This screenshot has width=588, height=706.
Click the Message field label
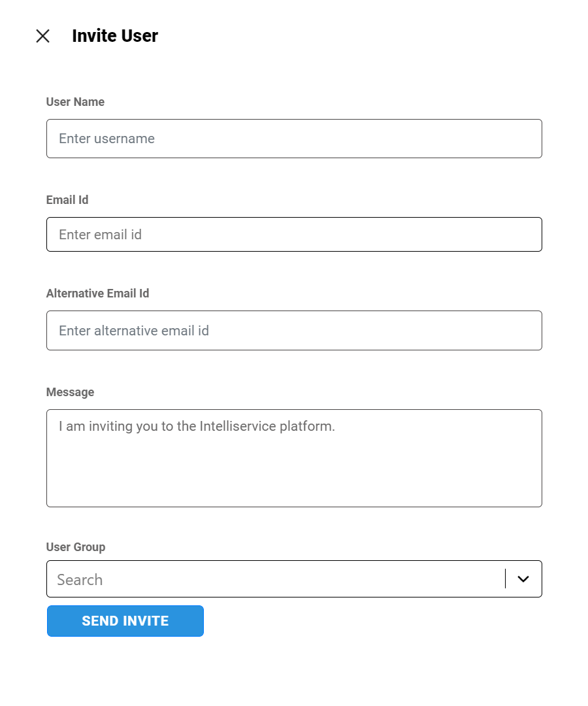[70, 392]
